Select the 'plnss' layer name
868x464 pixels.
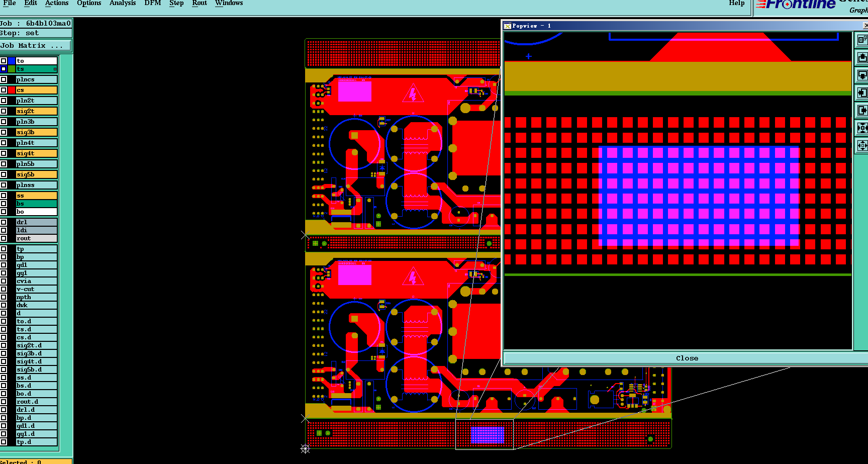click(x=36, y=185)
